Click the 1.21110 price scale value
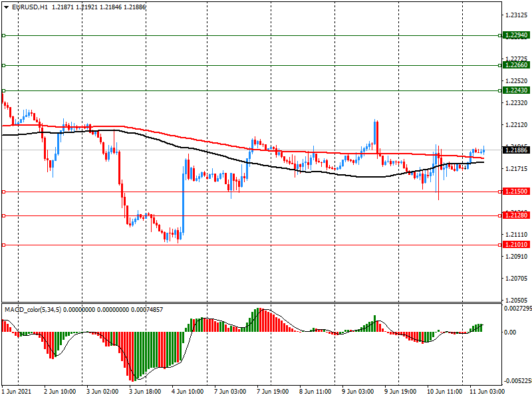 click(x=517, y=235)
